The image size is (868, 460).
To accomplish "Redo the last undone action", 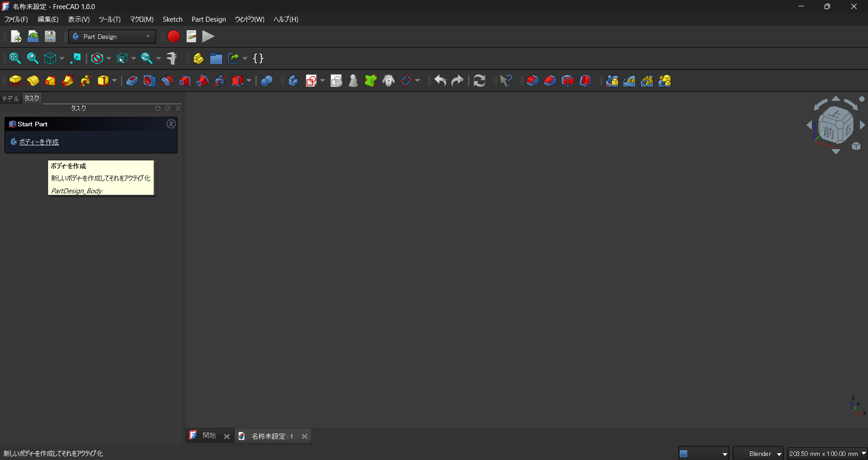I will point(458,81).
